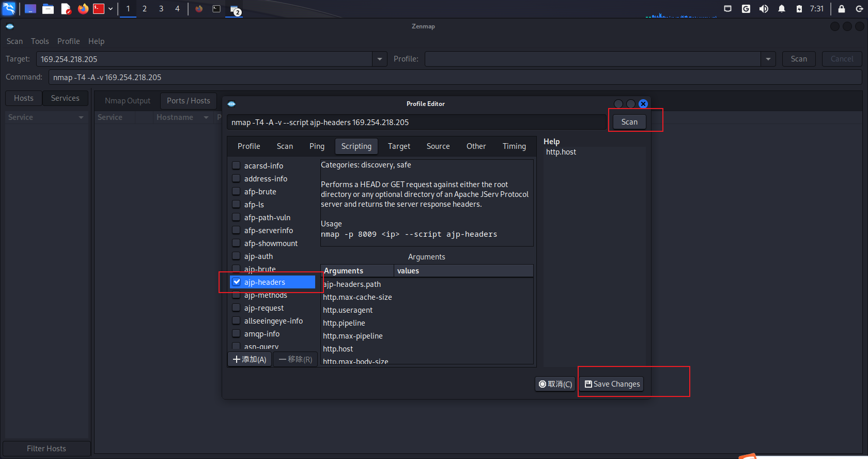Screen dimensions: 868x459
Task: Open the Other tab in Profile Editor
Action: coord(476,146)
